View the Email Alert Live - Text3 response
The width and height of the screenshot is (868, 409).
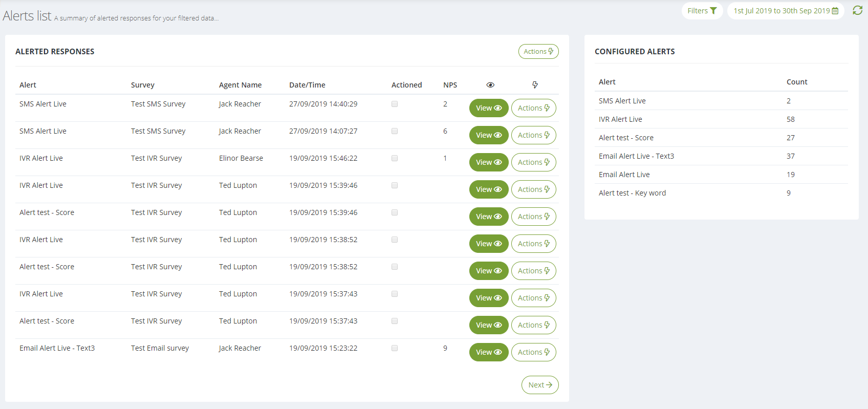[x=489, y=352]
